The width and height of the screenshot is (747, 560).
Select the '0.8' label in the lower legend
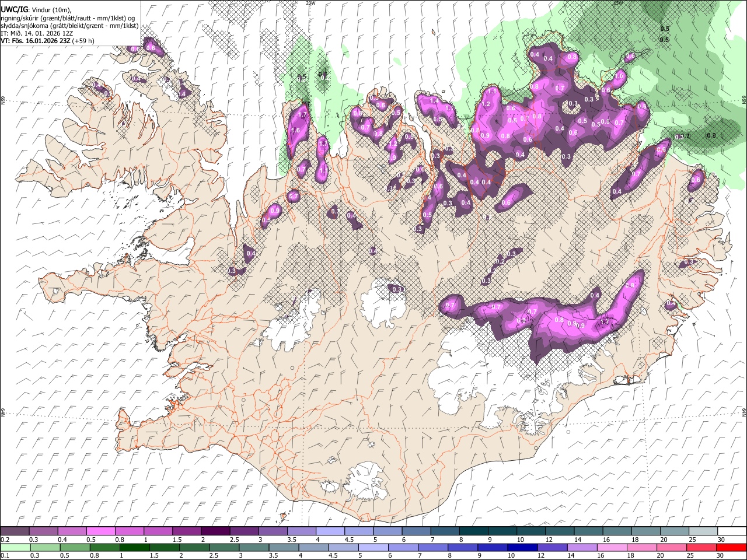(x=94, y=556)
